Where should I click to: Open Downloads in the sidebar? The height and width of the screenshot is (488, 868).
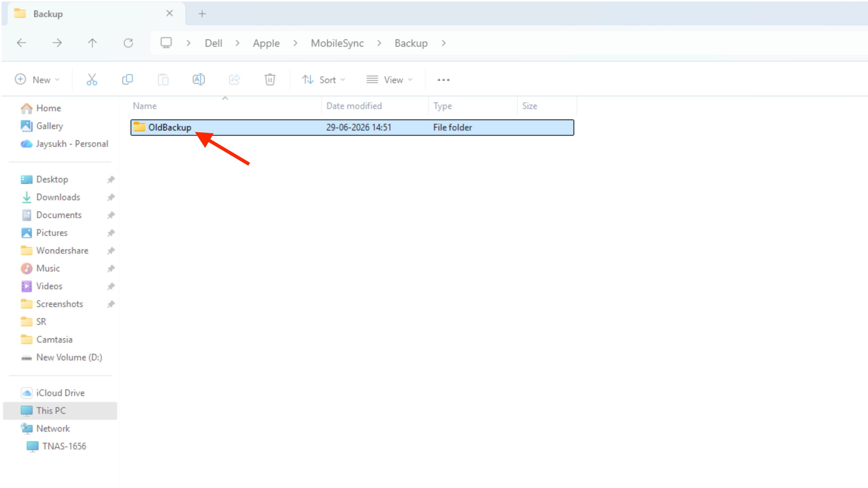pyautogui.click(x=58, y=197)
